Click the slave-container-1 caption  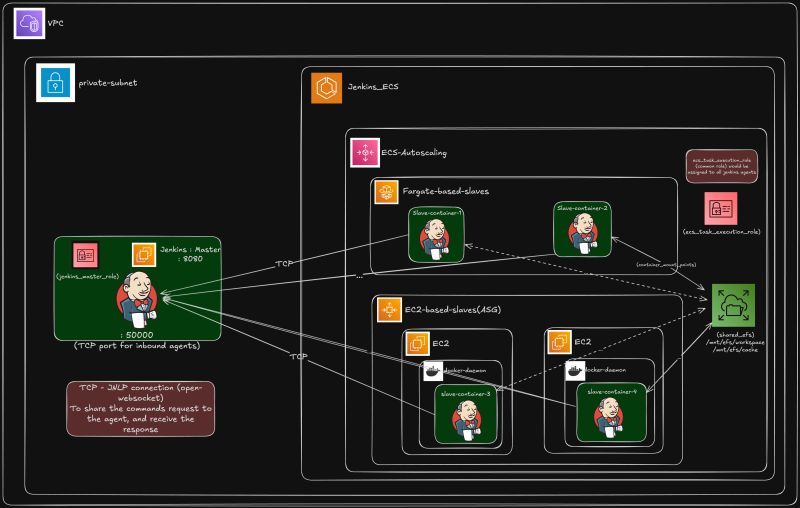[x=437, y=213]
